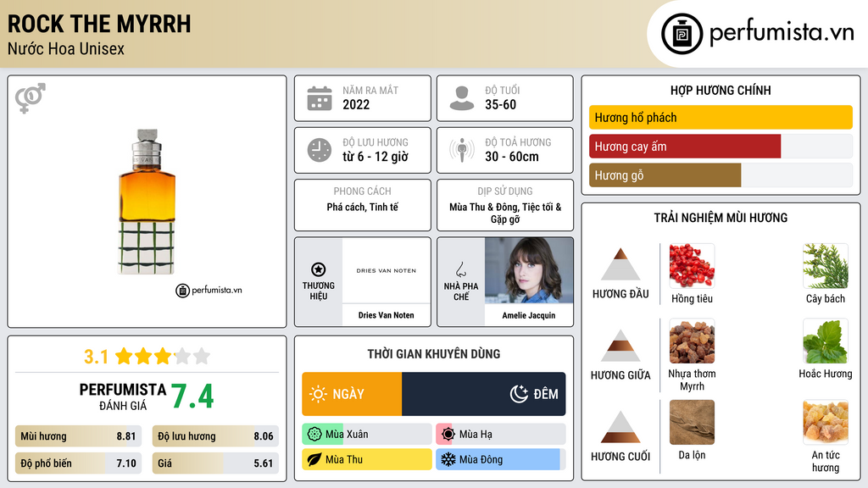Click the Nước Hoa Unisex subtitle
The height and width of the screenshot is (488, 868).
pyautogui.click(x=66, y=49)
